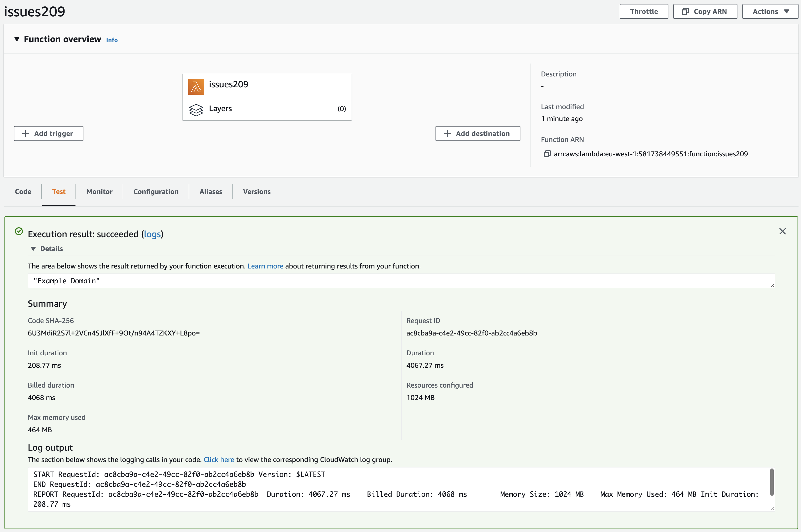The width and height of the screenshot is (801, 532).
Task: Collapse the Function overview section
Action: 17,39
